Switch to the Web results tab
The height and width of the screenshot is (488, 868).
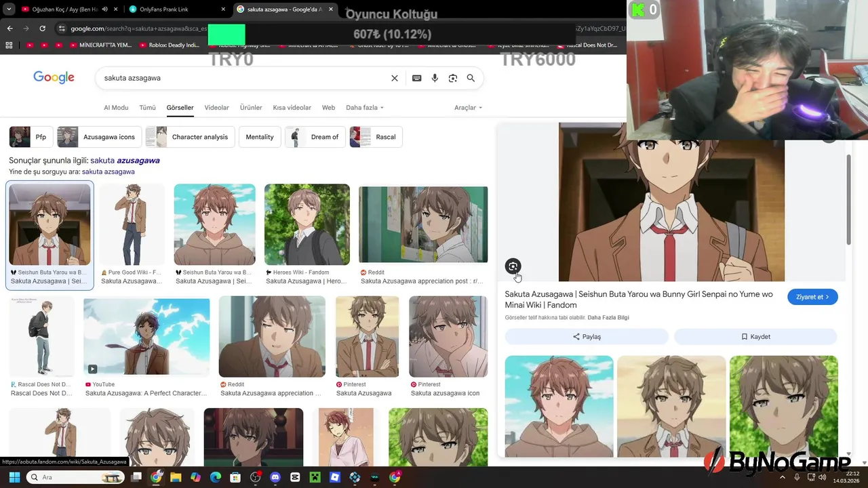pos(328,108)
